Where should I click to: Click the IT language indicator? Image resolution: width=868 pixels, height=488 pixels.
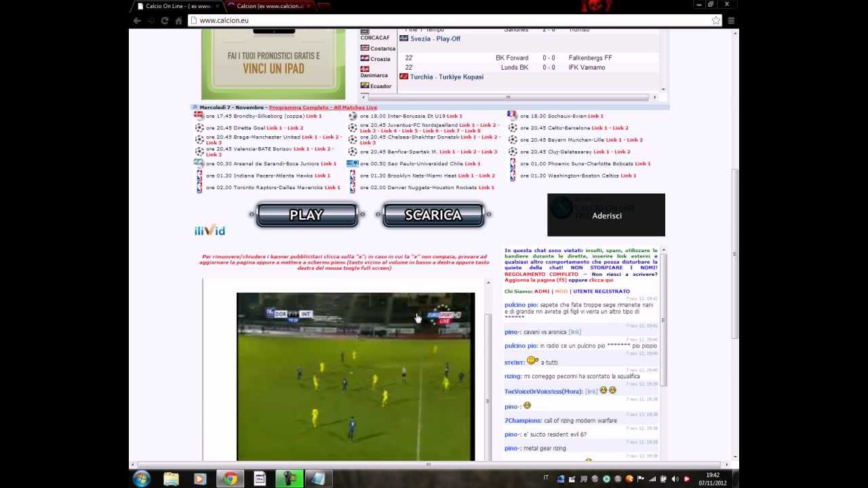click(x=546, y=479)
